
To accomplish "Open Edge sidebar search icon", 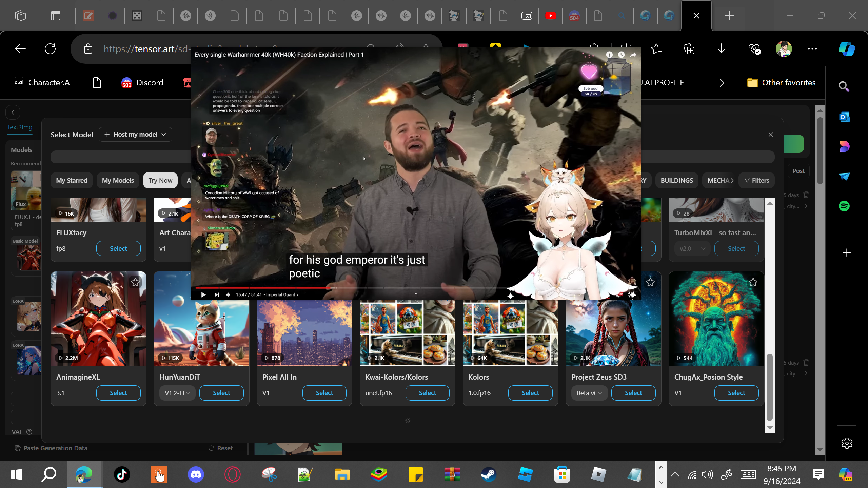I will pyautogui.click(x=844, y=87).
